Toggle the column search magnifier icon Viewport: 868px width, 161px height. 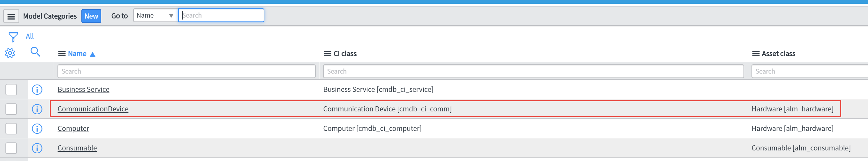click(x=35, y=52)
